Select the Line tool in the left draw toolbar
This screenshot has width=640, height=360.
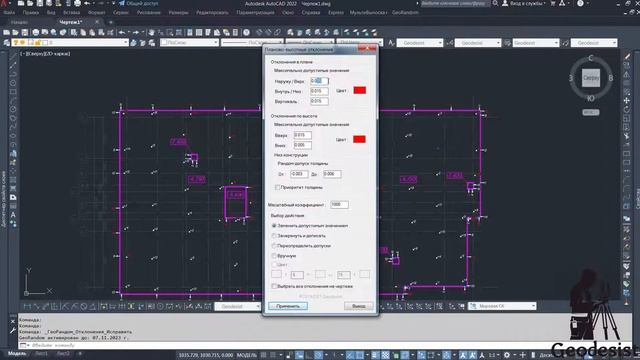(13, 56)
